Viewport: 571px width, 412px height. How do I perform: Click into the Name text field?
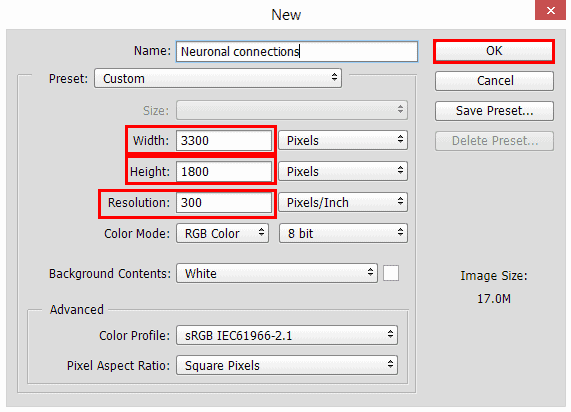(x=297, y=52)
